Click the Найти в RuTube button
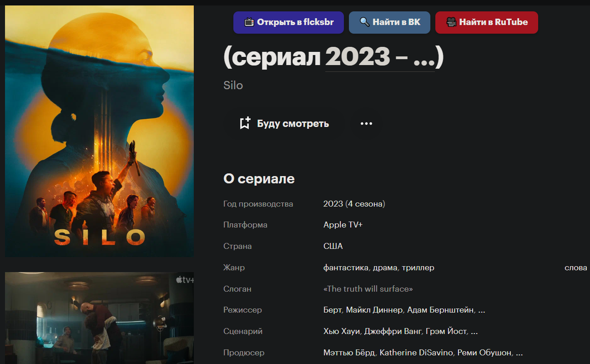Image resolution: width=590 pixels, height=364 pixels. click(x=487, y=22)
